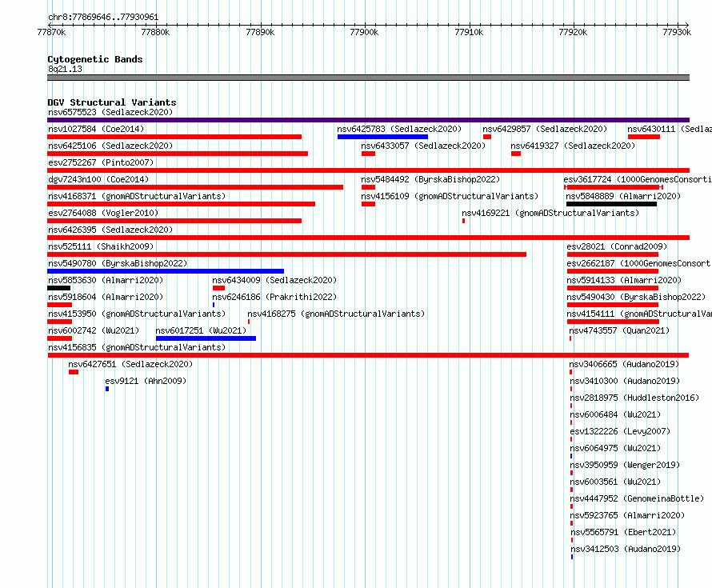Select the nsv5490430 (ByrskaBishop2022) label
Screen dimensions: 712x588
636,297
